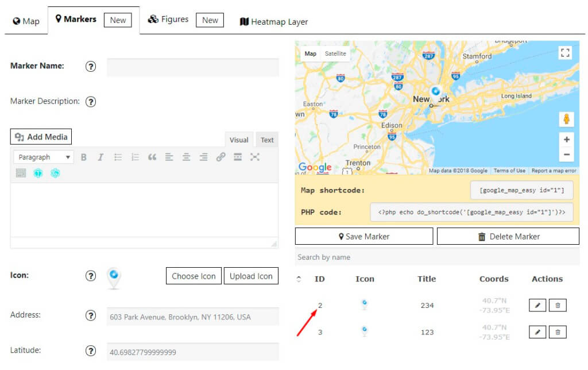The image size is (588, 370).
Task: Click the Delete Marker button
Action: [508, 236]
